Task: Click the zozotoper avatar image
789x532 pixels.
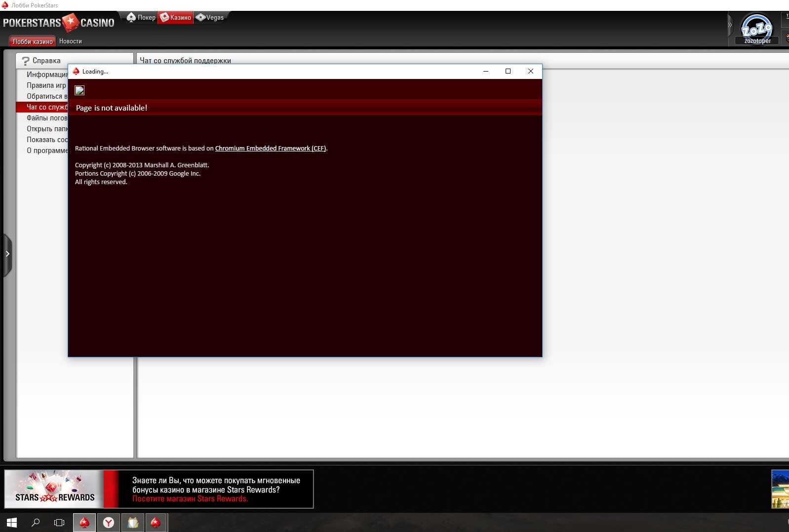Action: click(x=757, y=26)
